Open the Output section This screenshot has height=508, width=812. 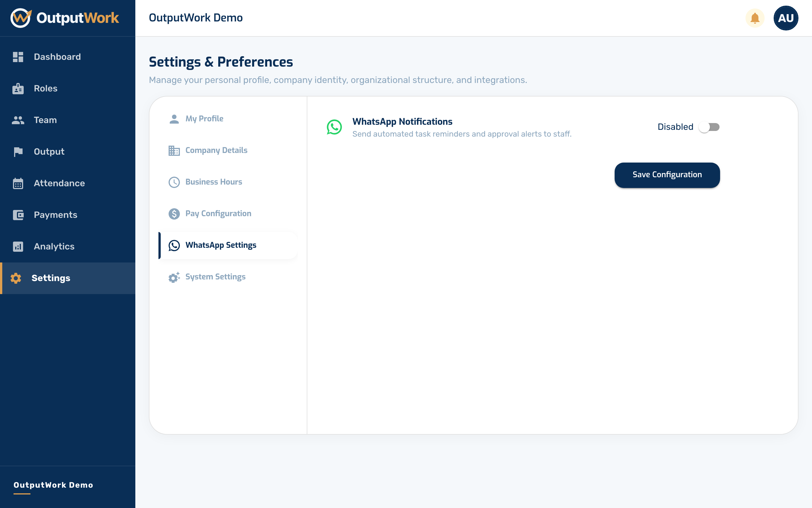(x=67, y=152)
